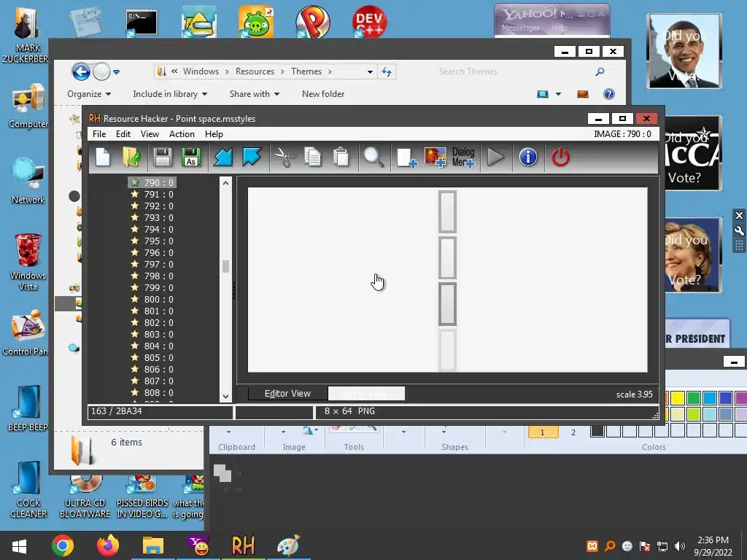Open the Recycle Bin named Windows Vista
This screenshot has width=747, height=560.
28,261
